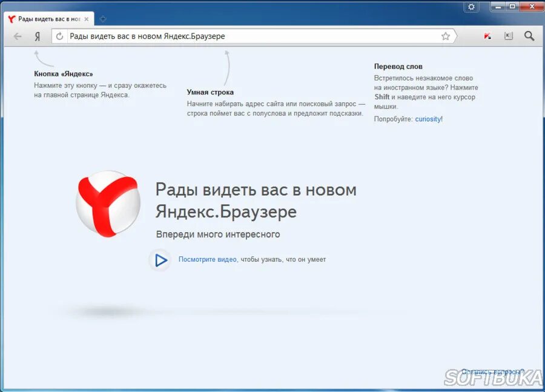
Task: Click the back navigation arrow
Action: coord(18,36)
